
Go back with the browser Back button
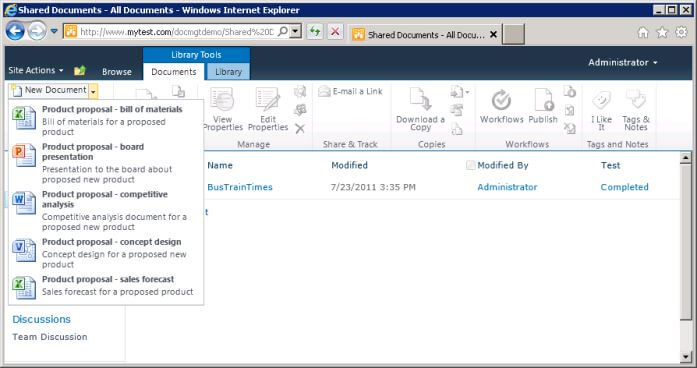(x=16, y=31)
